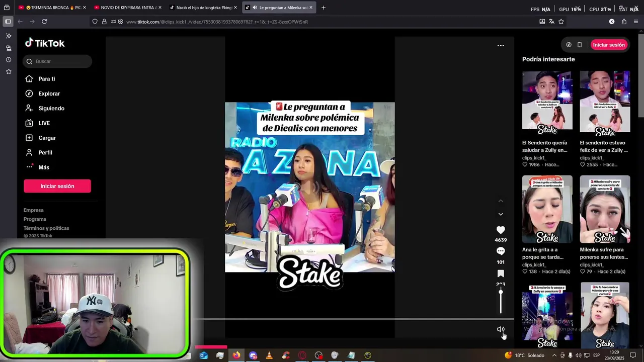Open the browser hamburger menu
This screenshot has width=644, height=362.
[x=636, y=22]
